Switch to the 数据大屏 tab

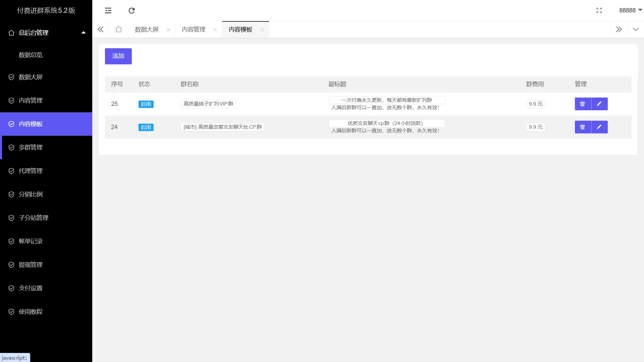tap(147, 29)
